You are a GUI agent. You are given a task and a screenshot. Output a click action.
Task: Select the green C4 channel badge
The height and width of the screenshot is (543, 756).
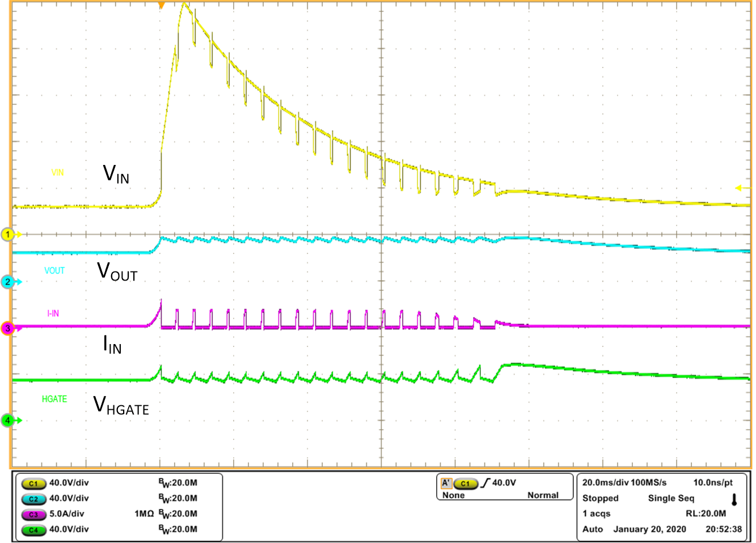coord(34,530)
